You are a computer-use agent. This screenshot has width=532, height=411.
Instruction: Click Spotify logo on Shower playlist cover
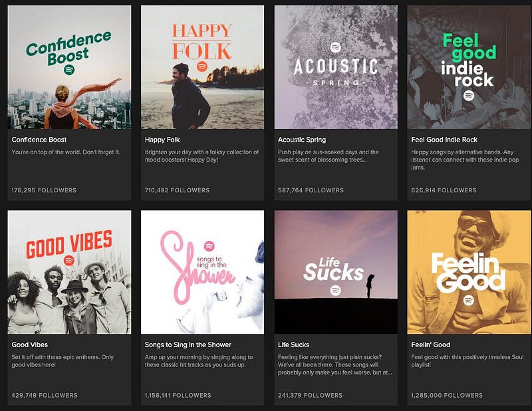(209, 245)
